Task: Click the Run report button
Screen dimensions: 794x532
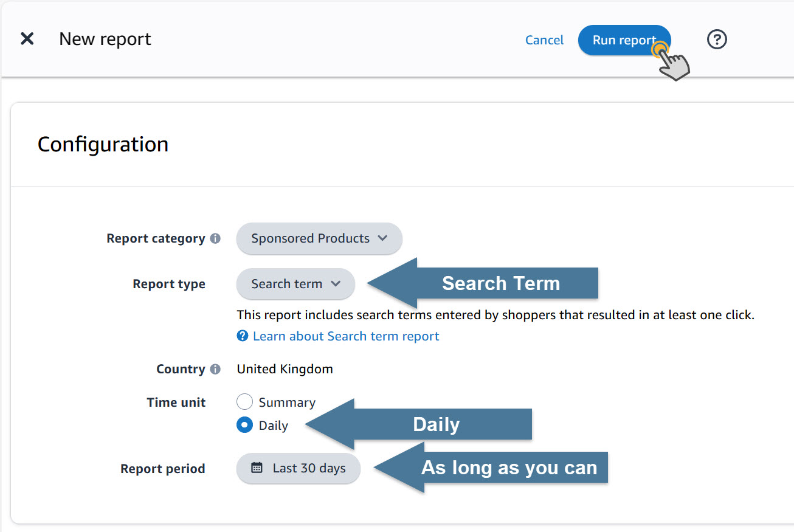Action: coord(624,40)
